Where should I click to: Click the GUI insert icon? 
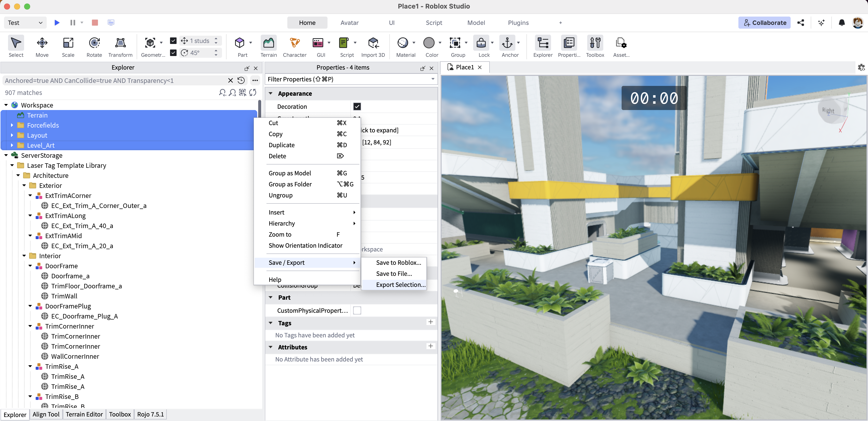318,43
